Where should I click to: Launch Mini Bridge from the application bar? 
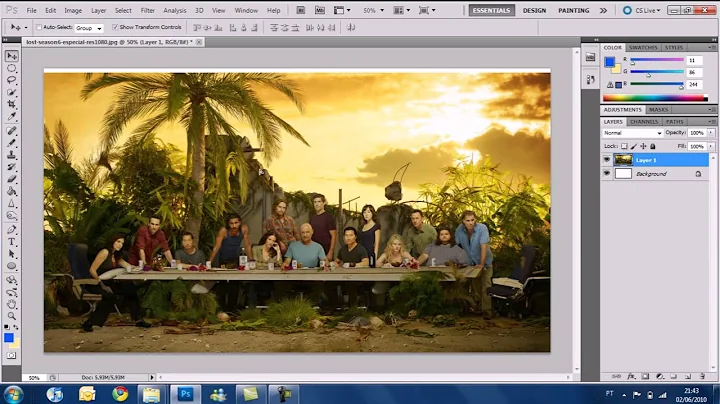[320, 10]
